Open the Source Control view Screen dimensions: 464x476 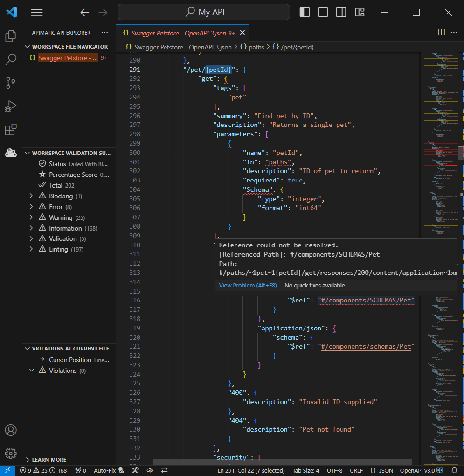(x=11, y=83)
